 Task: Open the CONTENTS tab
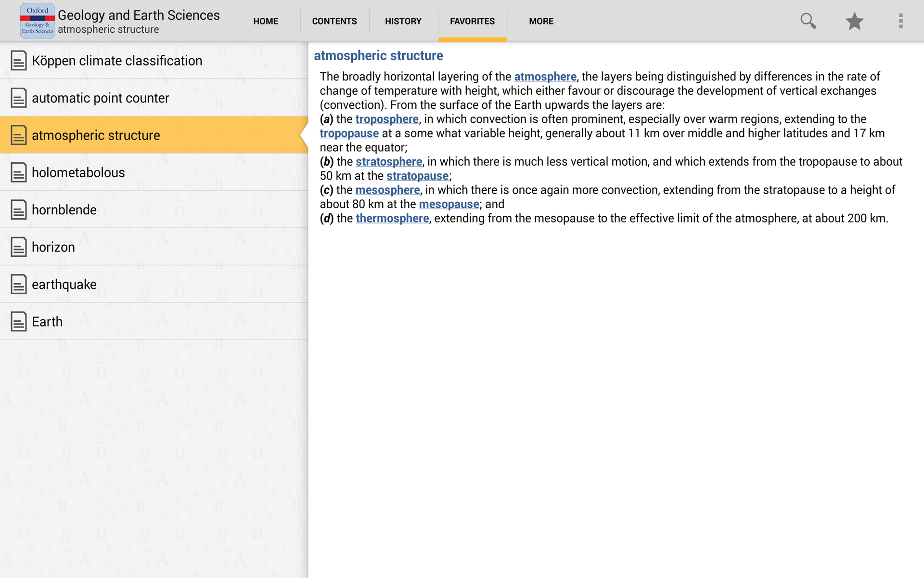click(x=334, y=21)
